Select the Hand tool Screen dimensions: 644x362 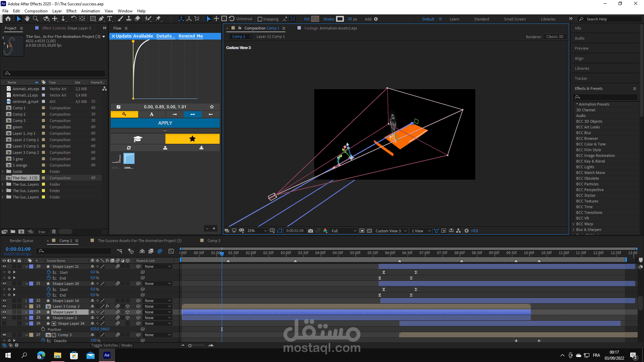(27, 19)
